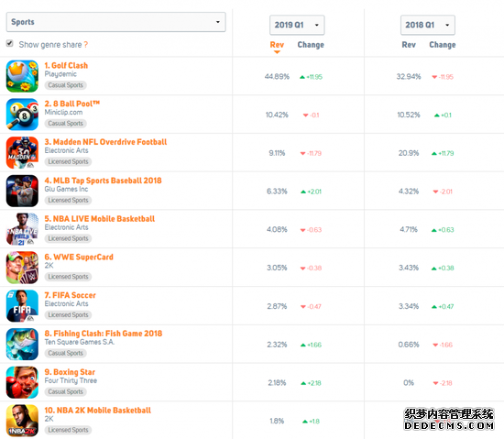Open the WWE SuperCard app icon
Image resolution: width=504 pixels, height=439 pixels.
click(x=22, y=268)
